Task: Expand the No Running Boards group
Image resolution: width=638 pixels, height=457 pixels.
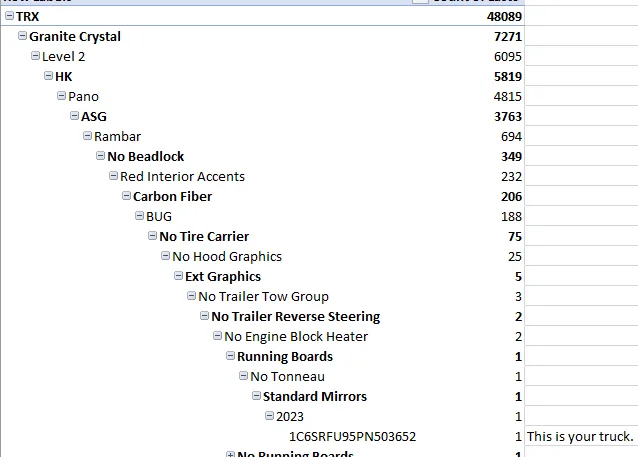Action: point(231,454)
